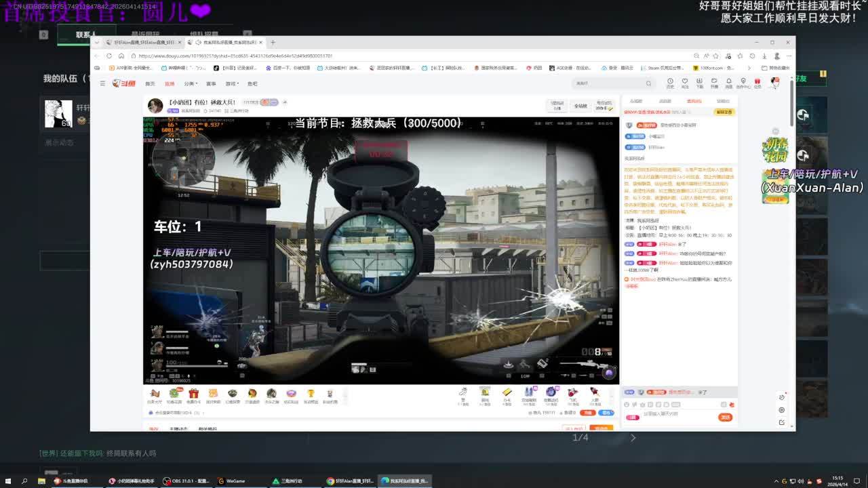
Task: Click the red gift box icon in header
Action: (x=757, y=83)
